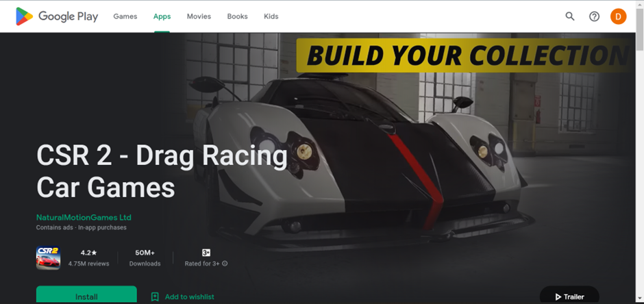
Task: Click the Google Play logo
Action: coord(57,16)
